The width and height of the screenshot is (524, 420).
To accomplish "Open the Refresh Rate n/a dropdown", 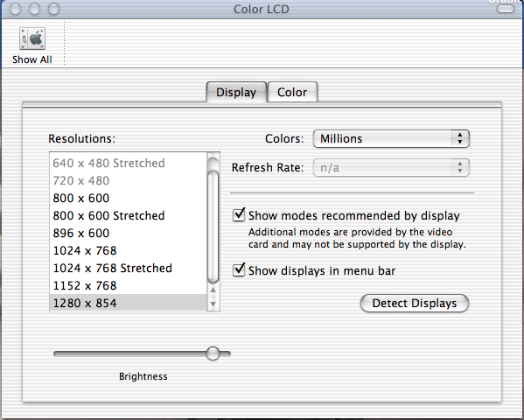I will [391, 167].
